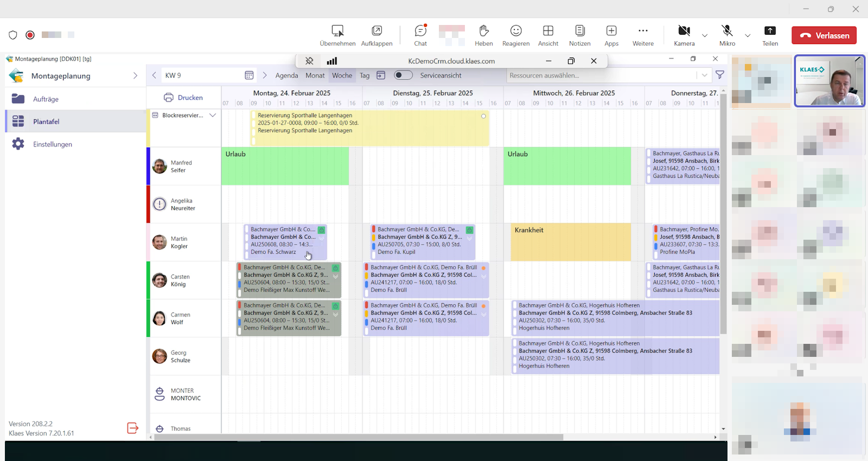Click the horizontal scrollbar under the schedule
This screenshot has height=461, width=868.
click(358, 437)
